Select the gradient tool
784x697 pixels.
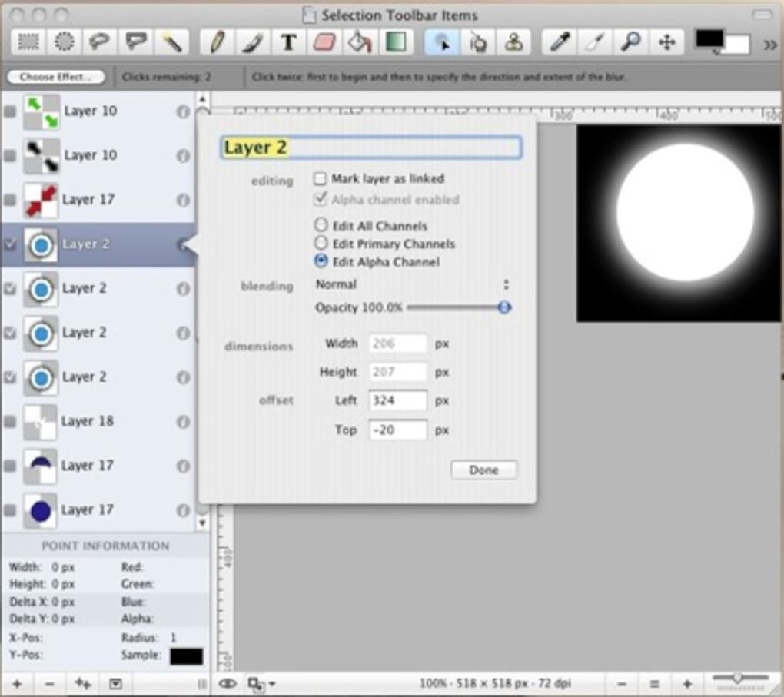(396, 42)
